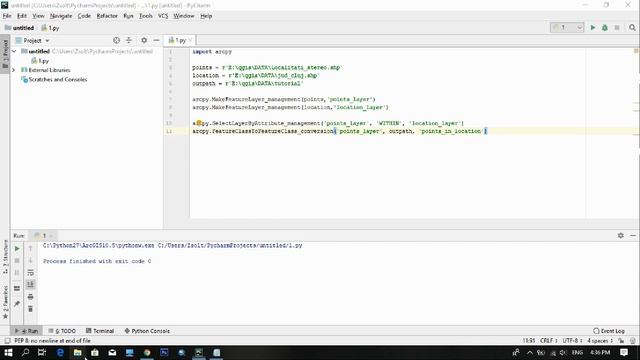640x360 pixels.
Task: Toggle pin tab in Run panel
Action: tap(17, 304)
